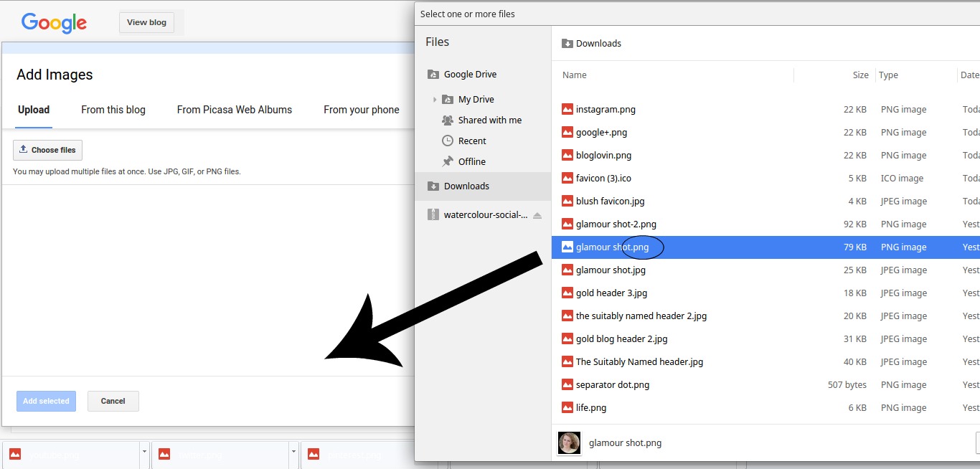Click the Google Drive icon in the sidebar
Screen dimensions: 980x469
click(x=433, y=74)
